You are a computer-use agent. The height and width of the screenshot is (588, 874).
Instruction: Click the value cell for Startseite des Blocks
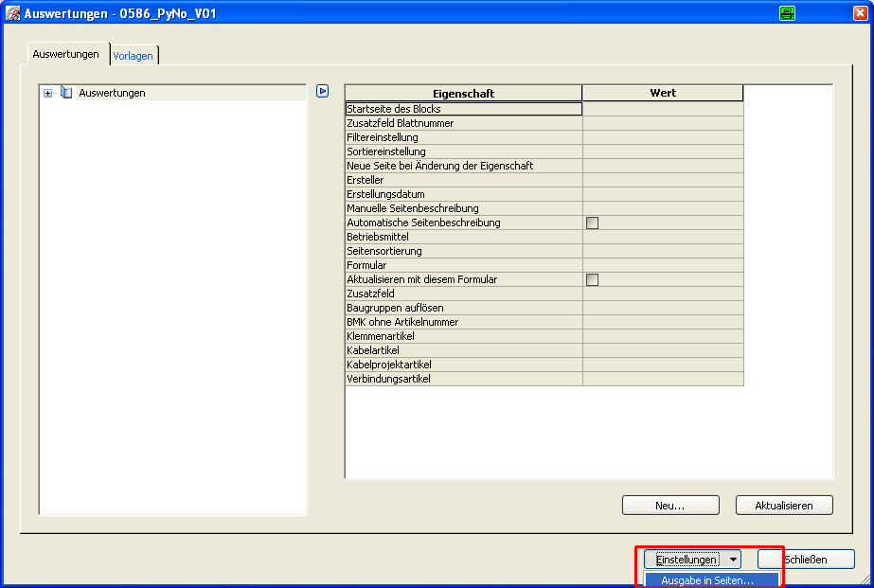tap(663, 109)
